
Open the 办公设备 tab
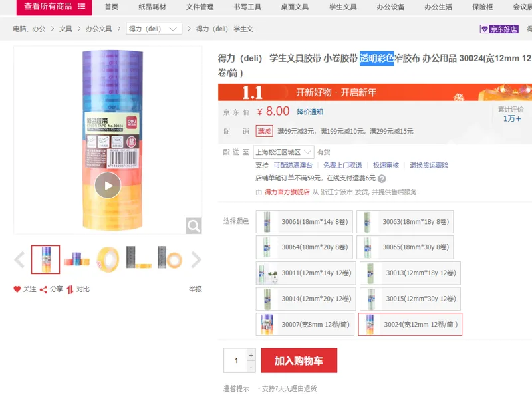point(390,7)
